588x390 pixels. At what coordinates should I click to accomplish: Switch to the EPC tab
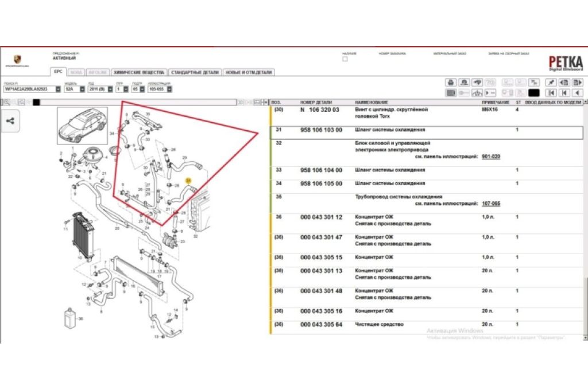point(58,72)
